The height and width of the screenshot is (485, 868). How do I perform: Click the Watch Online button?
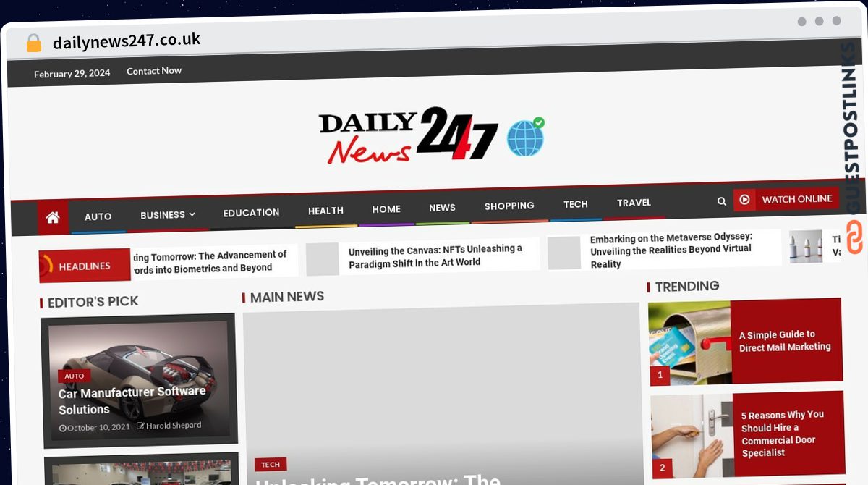click(786, 199)
